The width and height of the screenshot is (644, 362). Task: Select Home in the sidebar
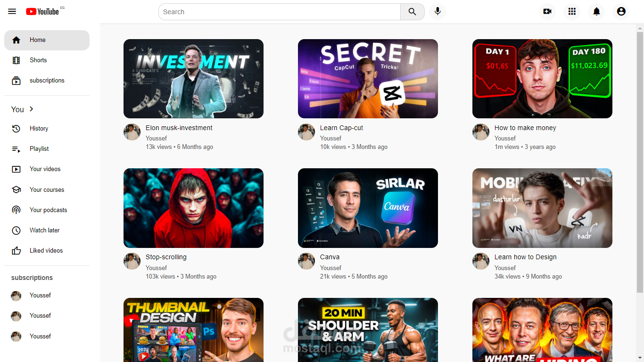point(47,40)
